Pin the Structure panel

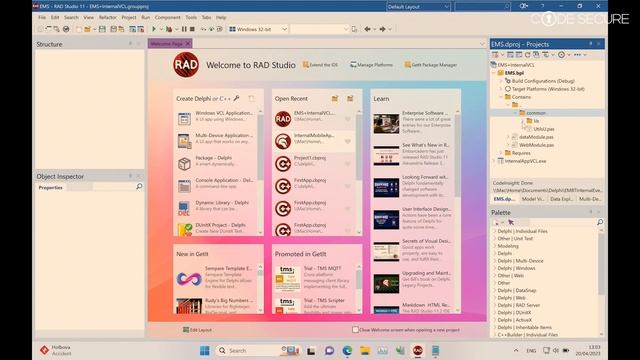[131, 44]
